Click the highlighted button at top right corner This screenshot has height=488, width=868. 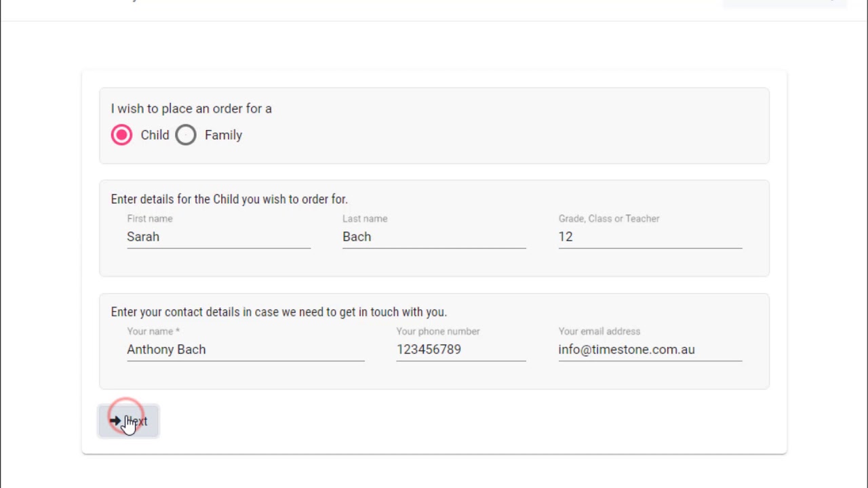[x=785, y=3]
